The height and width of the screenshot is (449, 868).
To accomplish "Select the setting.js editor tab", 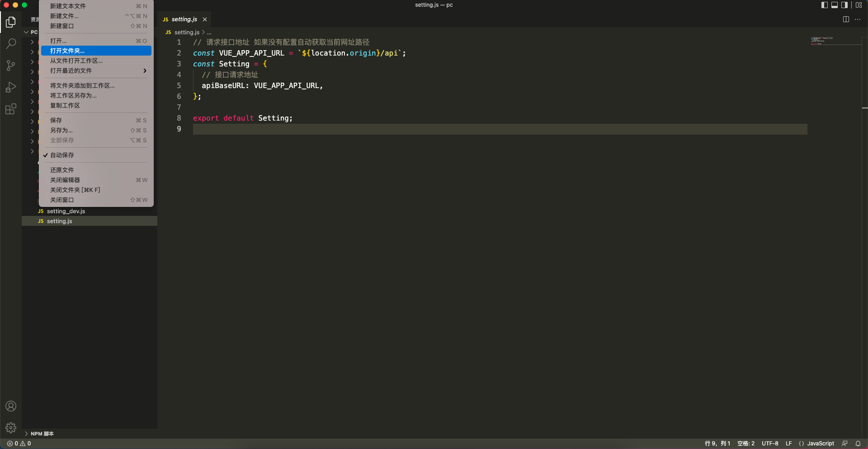I will 184,19.
